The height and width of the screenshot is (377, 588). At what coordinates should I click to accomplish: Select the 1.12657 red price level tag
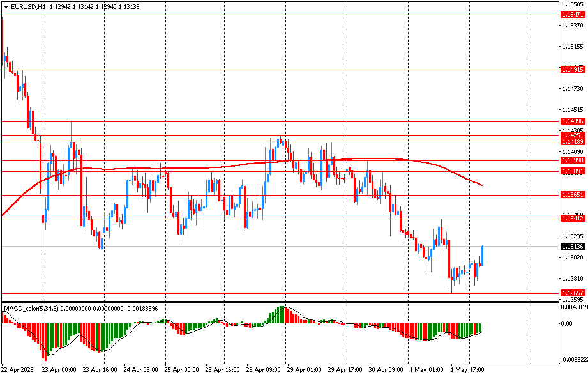pyautogui.click(x=573, y=293)
